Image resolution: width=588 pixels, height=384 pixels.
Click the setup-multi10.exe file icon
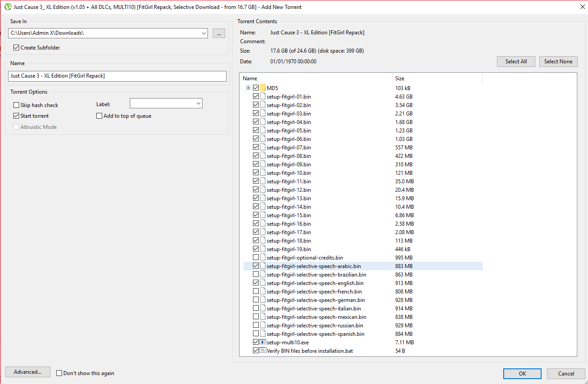tap(263, 342)
